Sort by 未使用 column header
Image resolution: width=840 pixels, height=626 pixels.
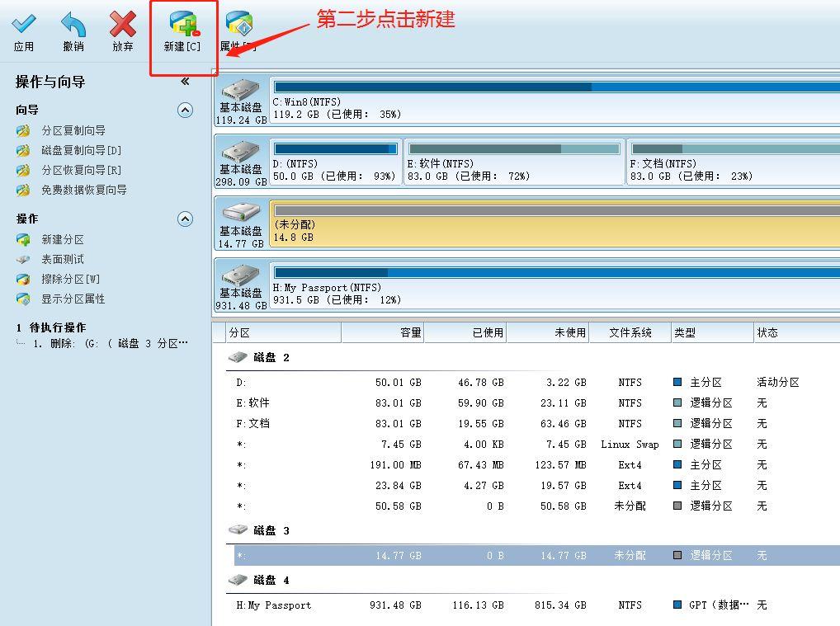coord(548,332)
